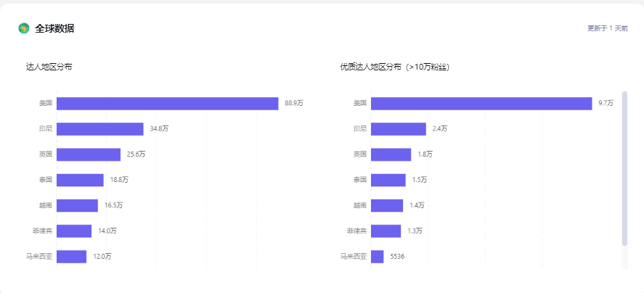Click the right chart's vertical scrollbar thumb
This screenshot has height=293, width=644.
pyautogui.click(x=624, y=168)
